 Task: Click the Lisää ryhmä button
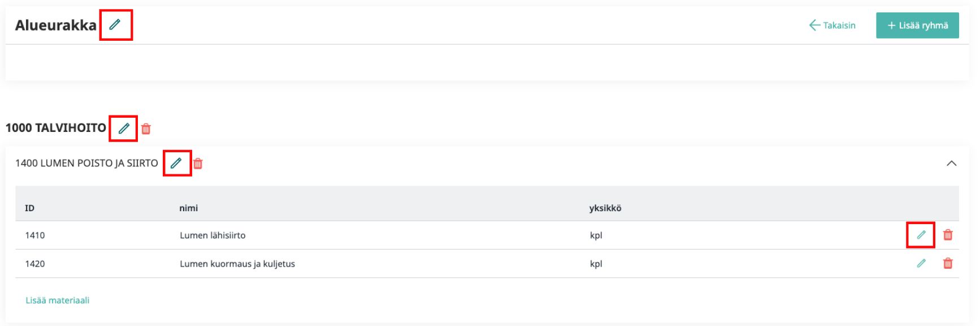[917, 25]
